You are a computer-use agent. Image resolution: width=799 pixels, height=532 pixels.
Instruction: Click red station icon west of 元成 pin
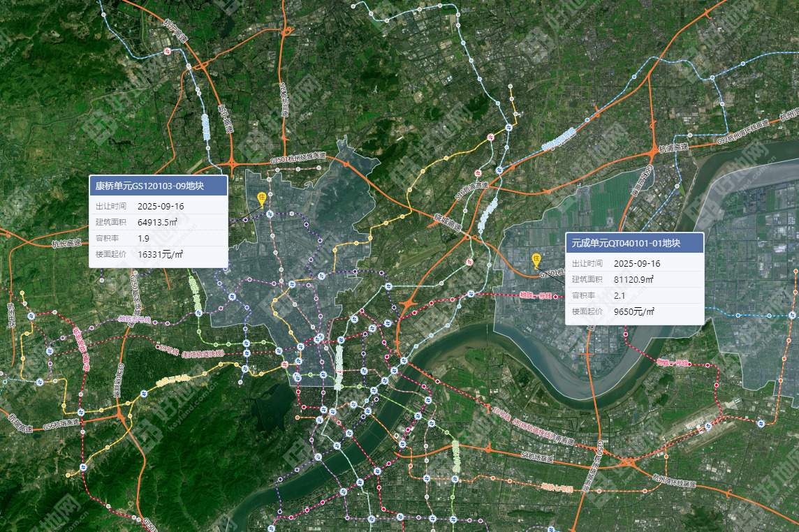pos(469,262)
